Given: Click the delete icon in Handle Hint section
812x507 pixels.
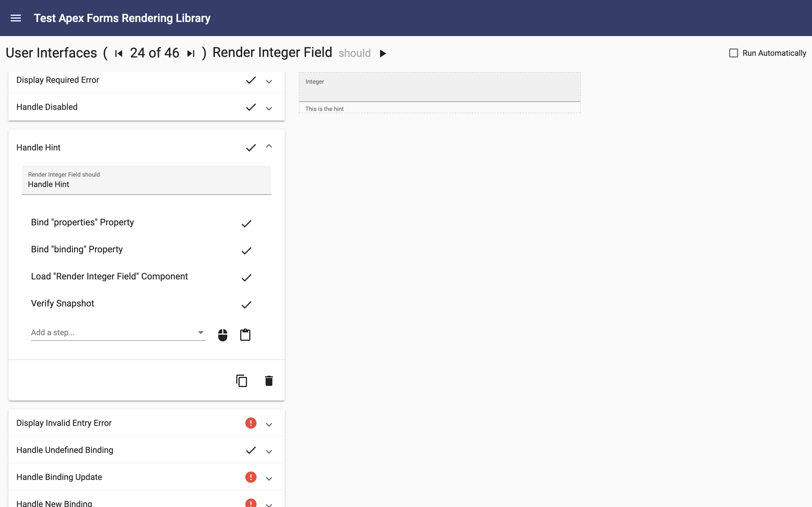Looking at the screenshot, I should click(268, 381).
